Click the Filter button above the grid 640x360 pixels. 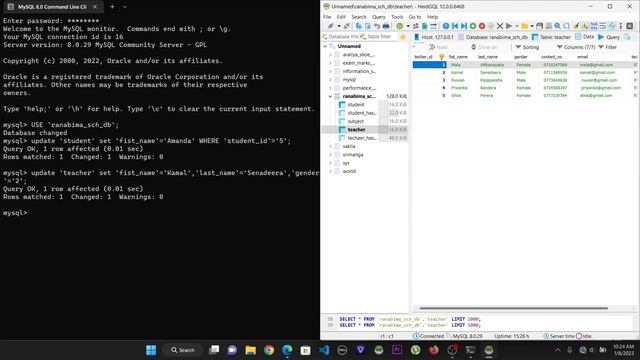pos(607,47)
